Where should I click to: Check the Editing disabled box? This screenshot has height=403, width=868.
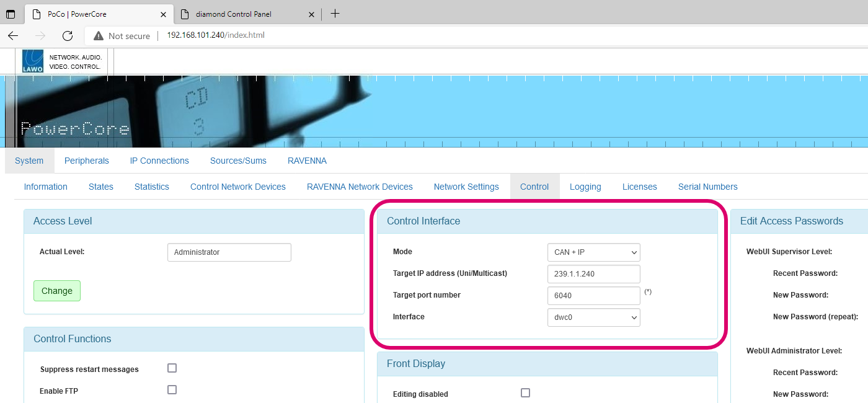pos(525,393)
